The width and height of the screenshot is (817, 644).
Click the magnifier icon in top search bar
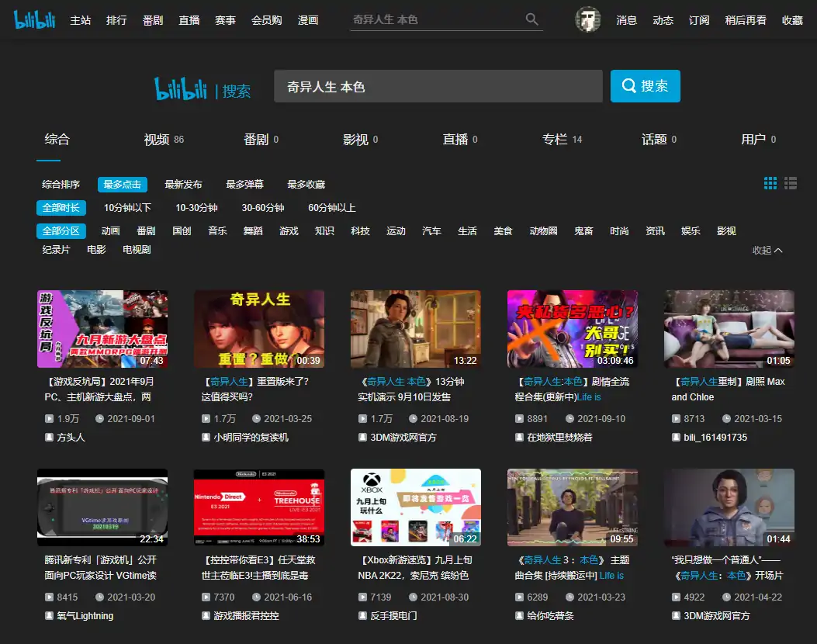click(x=531, y=19)
